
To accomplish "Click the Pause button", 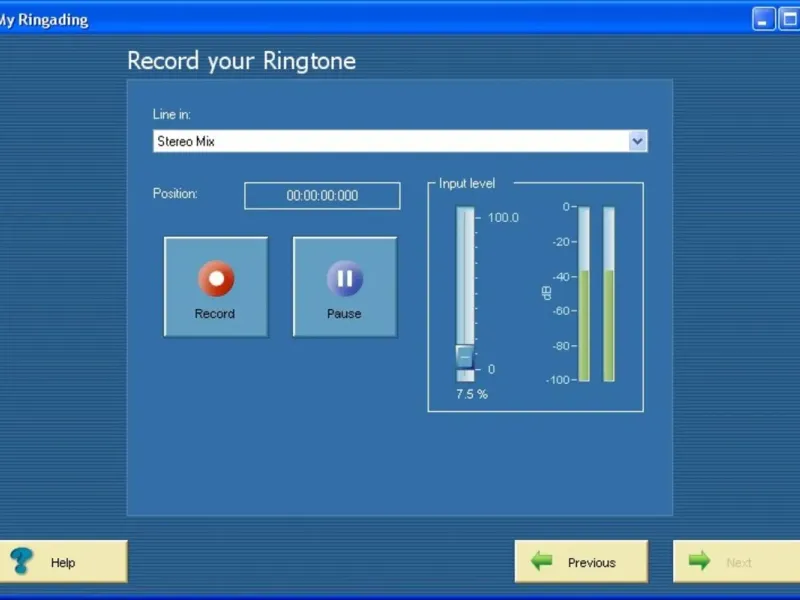I will pyautogui.click(x=345, y=287).
